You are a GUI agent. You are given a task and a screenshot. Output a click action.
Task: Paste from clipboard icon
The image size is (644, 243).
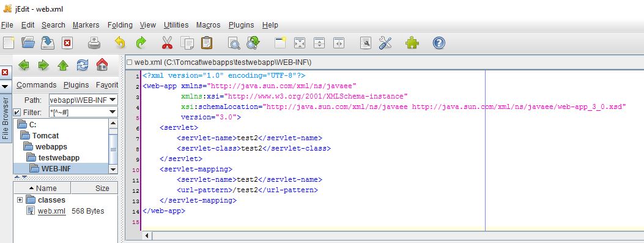[207, 43]
